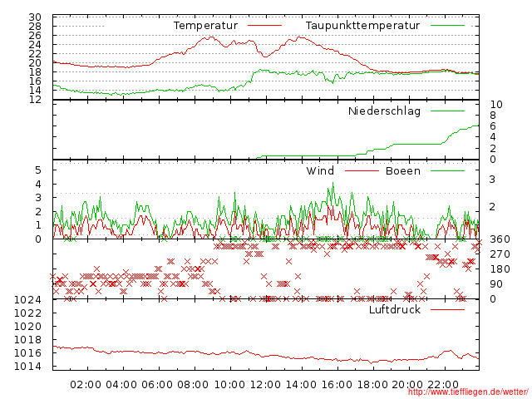
Task: Select the 04:00 time axis label
Action: tap(121, 385)
